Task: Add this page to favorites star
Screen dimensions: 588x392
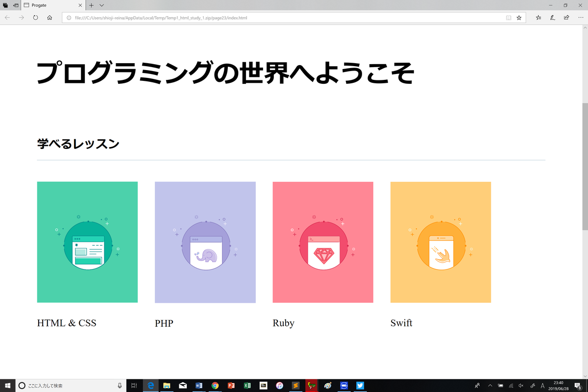Action: (519, 18)
